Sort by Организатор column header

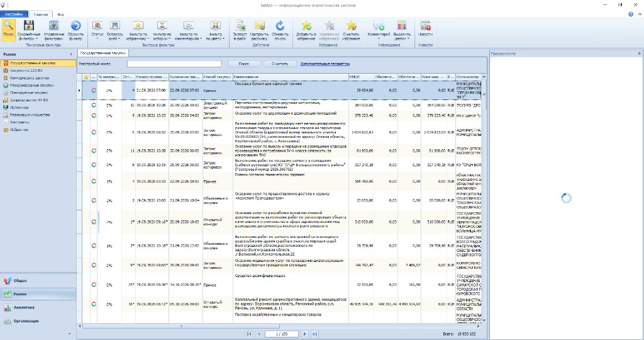[468, 77]
